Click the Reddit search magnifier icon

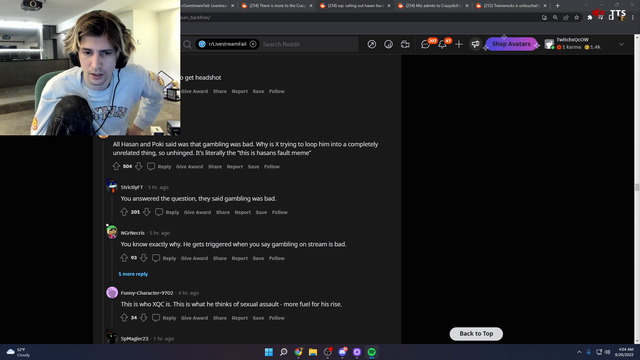(x=187, y=44)
